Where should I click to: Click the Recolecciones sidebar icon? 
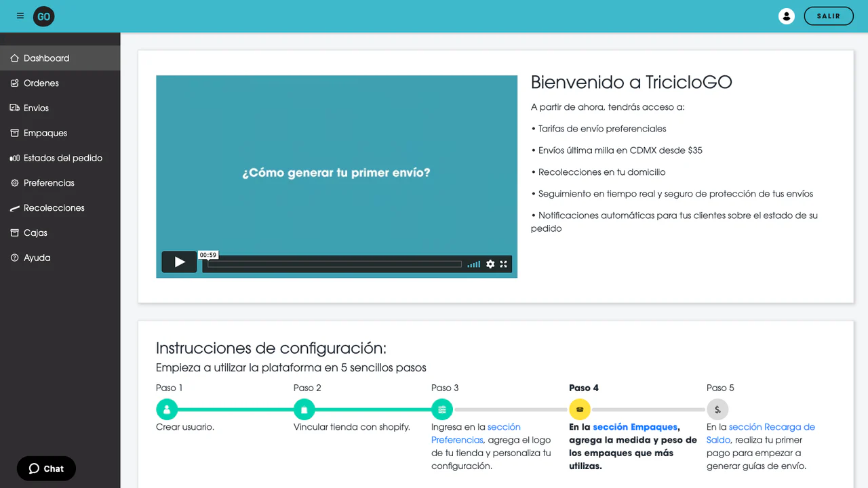[15, 208]
